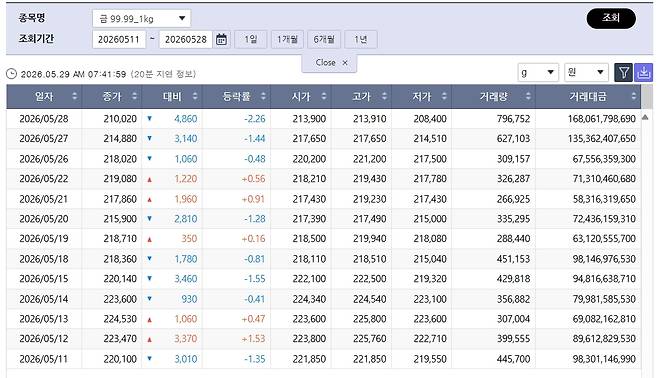Click date cell 2026/05/19
The image size is (658, 378).
click(x=44, y=239)
